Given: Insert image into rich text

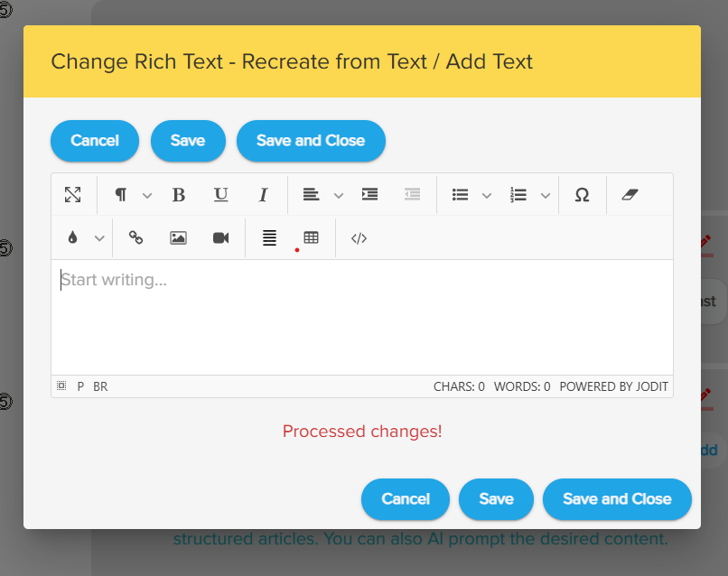Looking at the screenshot, I should point(178,238).
